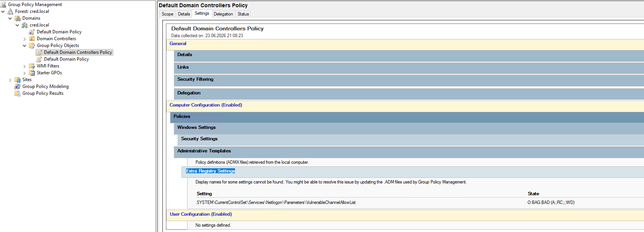The image size is (644, 232).
Task: Click the State column header
Action: 534,194
